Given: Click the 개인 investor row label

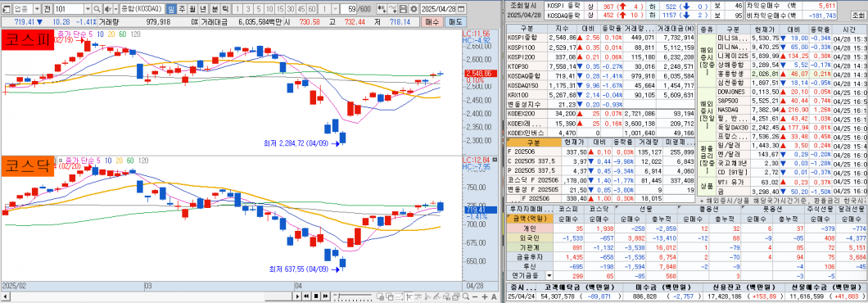Looking at the screenshot, I should pos(529,228).
